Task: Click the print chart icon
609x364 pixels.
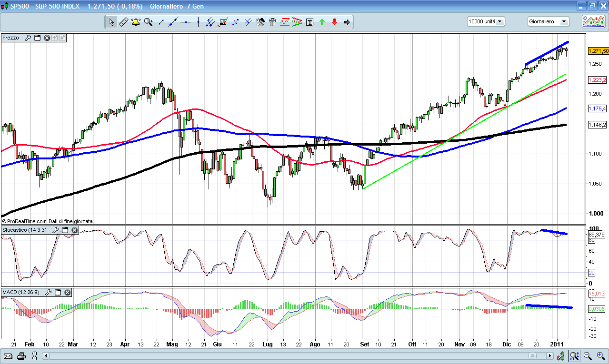Action: click(21, 356)
